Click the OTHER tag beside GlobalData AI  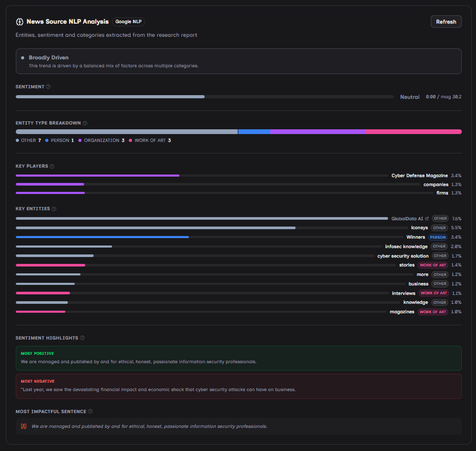point(440,218)
